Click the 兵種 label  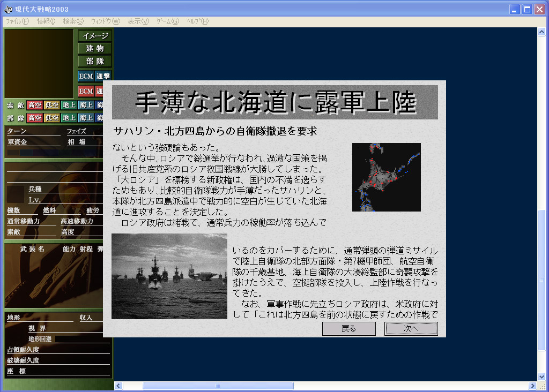[x=35, y=189]
